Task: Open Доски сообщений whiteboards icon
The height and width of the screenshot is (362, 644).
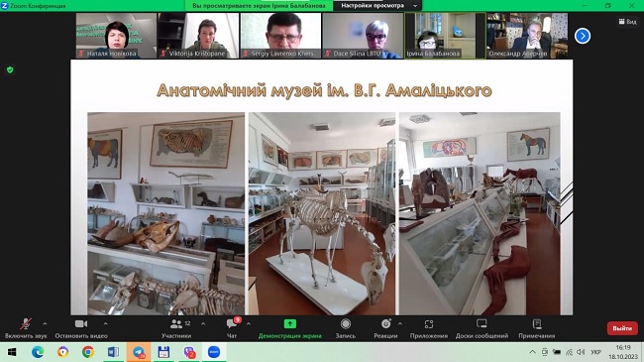Action: point(482,324)
